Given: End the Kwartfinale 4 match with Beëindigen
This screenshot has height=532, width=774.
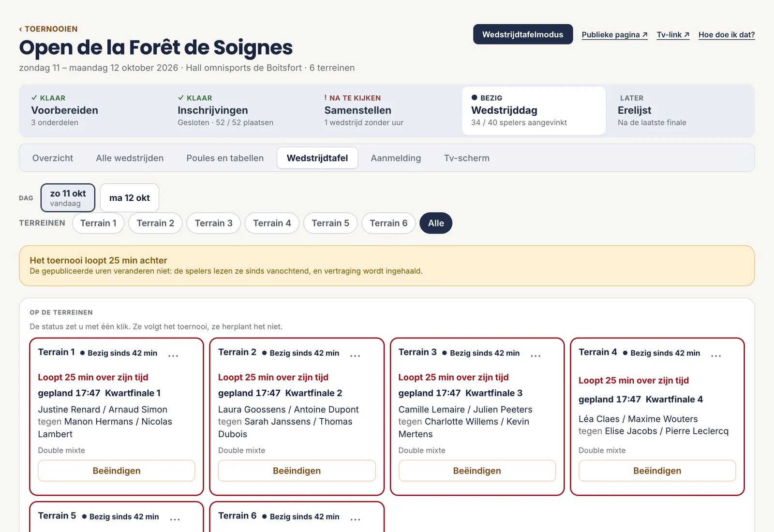Looking at the screenshot, I should tap(657, 471).
